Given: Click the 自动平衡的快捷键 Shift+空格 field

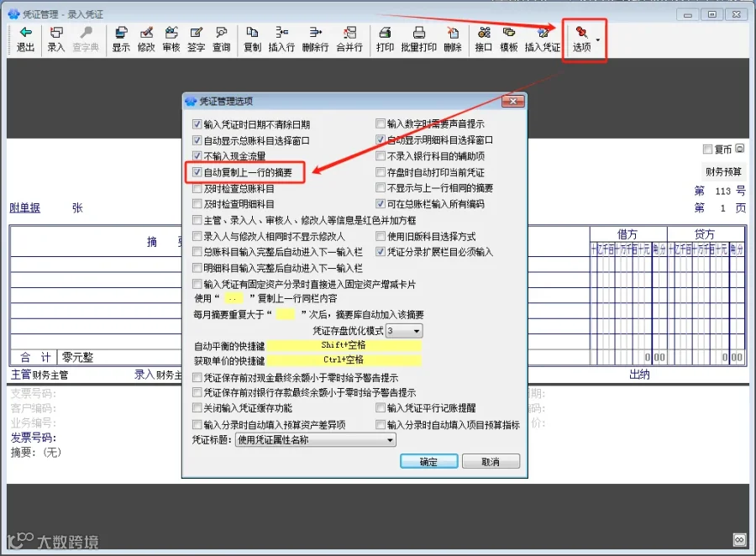Looking at the screenshot, I should (344, 345).
